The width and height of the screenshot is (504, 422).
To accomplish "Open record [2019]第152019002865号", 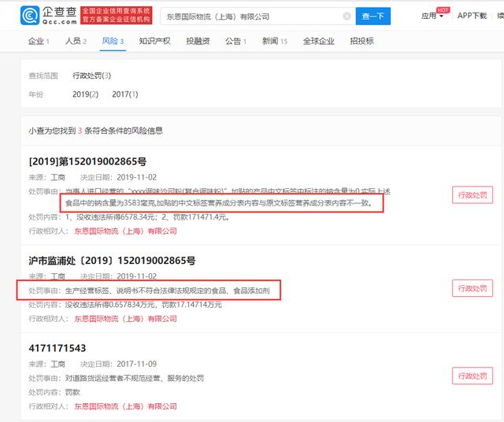I will pos(87,161).
